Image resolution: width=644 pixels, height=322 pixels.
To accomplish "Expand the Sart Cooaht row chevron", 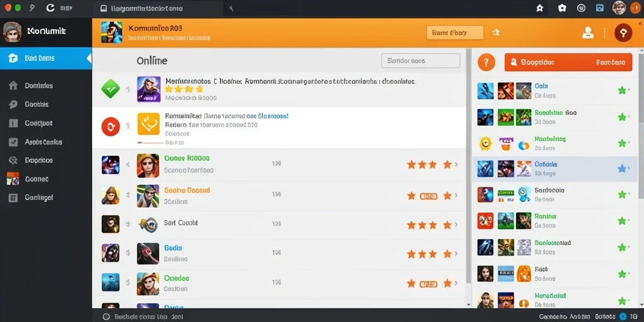I will (x=456, y=225).
